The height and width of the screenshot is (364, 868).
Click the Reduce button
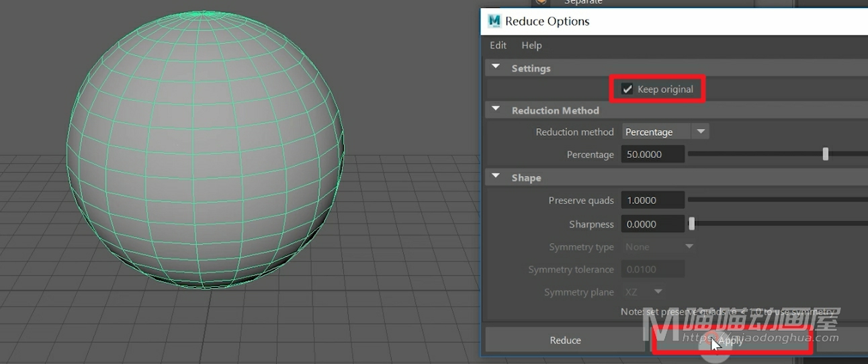pos(566,340)
